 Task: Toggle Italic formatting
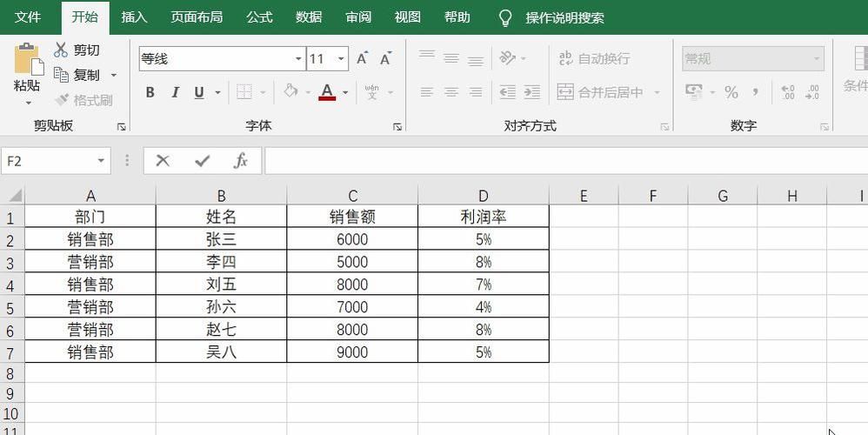coord(175,92)
